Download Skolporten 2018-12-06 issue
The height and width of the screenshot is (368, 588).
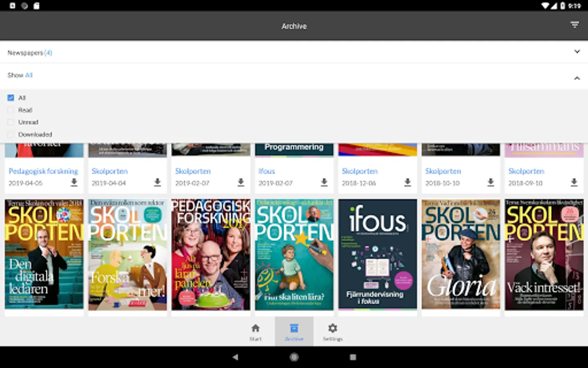click(x=407, y=182)
